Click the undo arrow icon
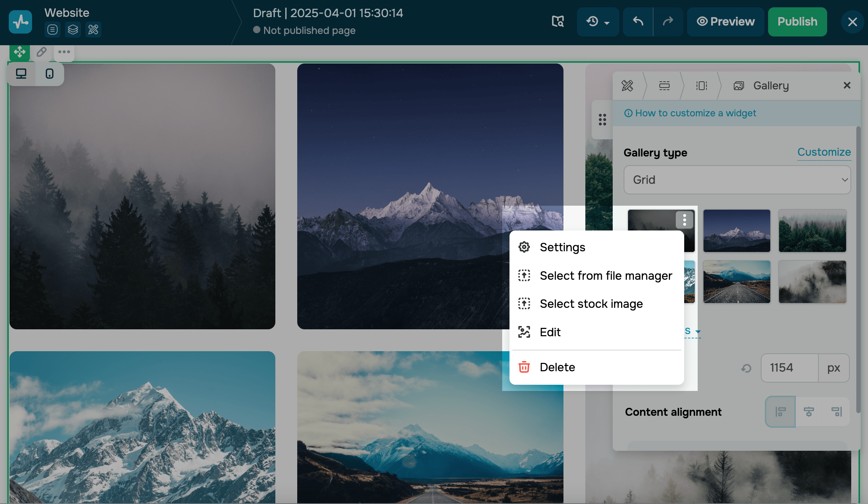This screenshot has width=868, height=504. click(x=638, y=22)
